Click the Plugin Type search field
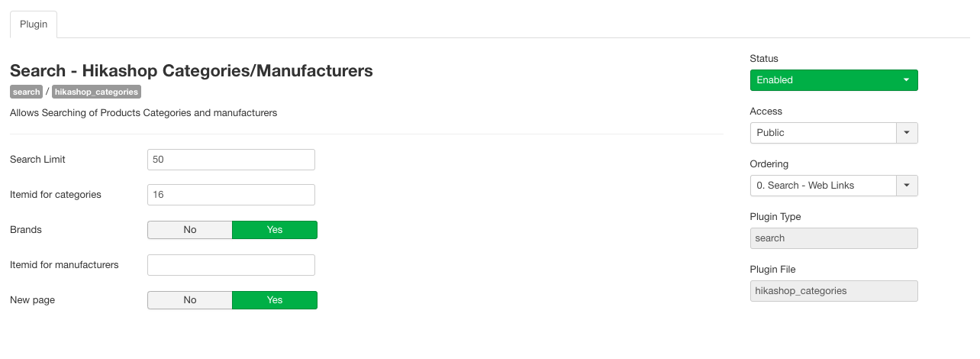 [x=833, y=238]
